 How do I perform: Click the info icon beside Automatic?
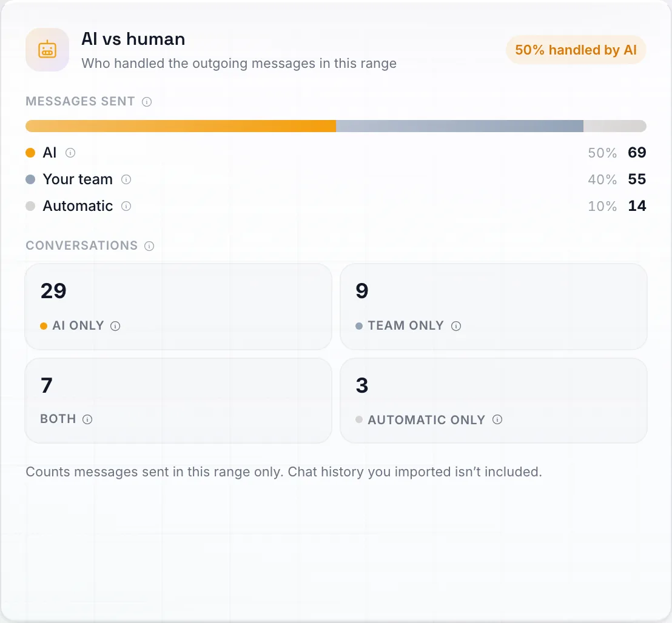(126, 207)
